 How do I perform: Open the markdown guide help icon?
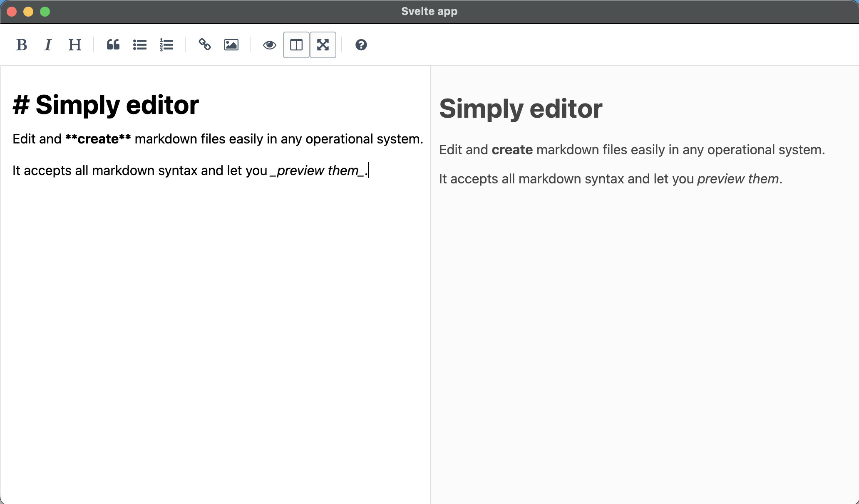361,45
